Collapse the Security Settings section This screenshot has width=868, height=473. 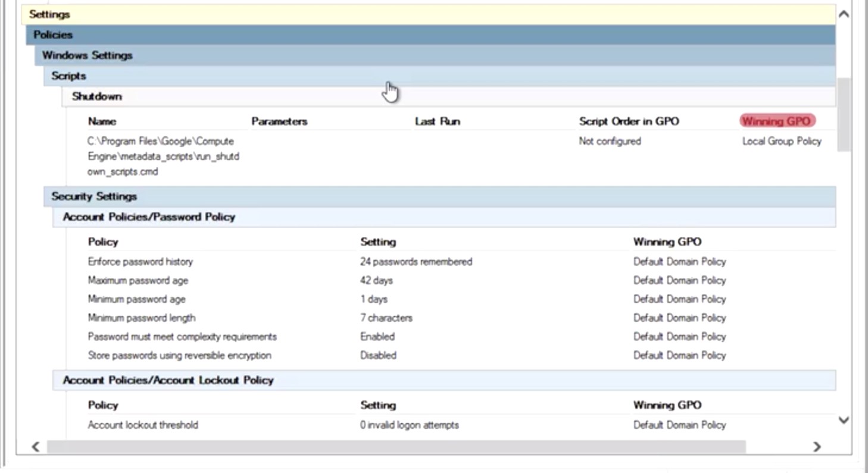[x=440, y=196]
